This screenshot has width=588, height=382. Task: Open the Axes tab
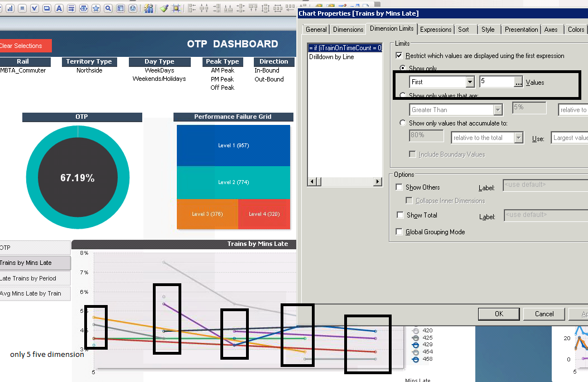(551, 29)
